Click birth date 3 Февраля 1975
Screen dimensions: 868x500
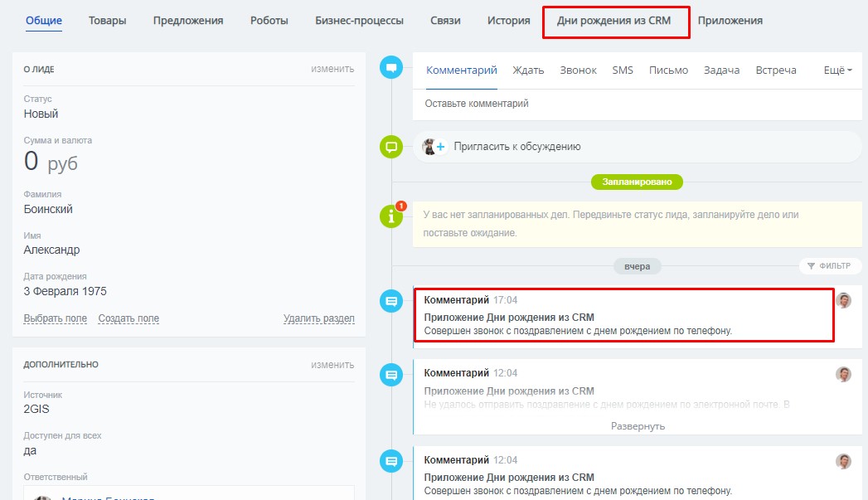tap(65, 291)
